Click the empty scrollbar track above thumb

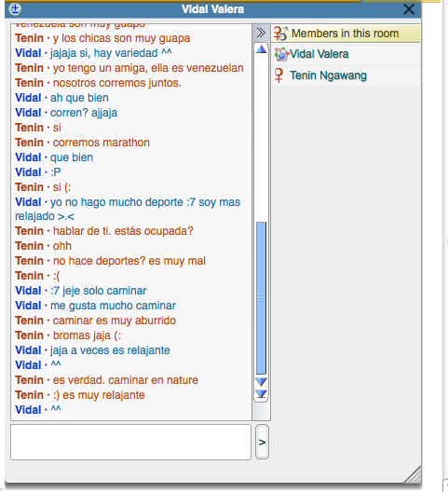pos(261,138)
